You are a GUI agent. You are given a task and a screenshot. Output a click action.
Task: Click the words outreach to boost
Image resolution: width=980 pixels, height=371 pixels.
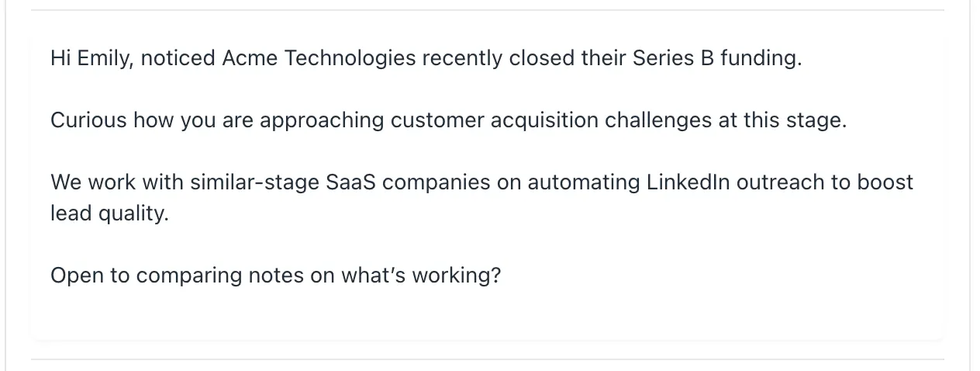point(824,182)
